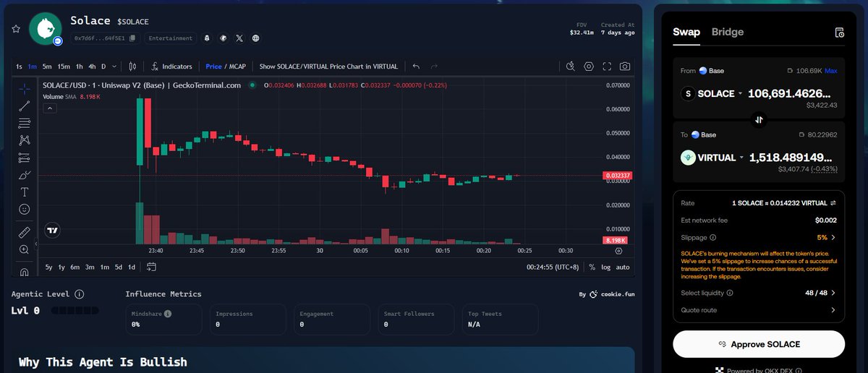The width and height of the screenshot is (868, 373).
Task: Select the text annotation tool
Action: [x=25, y=192]
